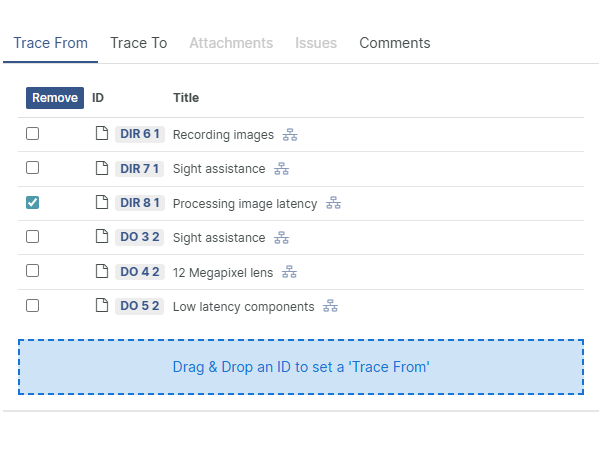
Task: Click the hierarchy icon next to DO 3 2 Sight assistance
Action: pyautogui.click(x=282, y=238)
